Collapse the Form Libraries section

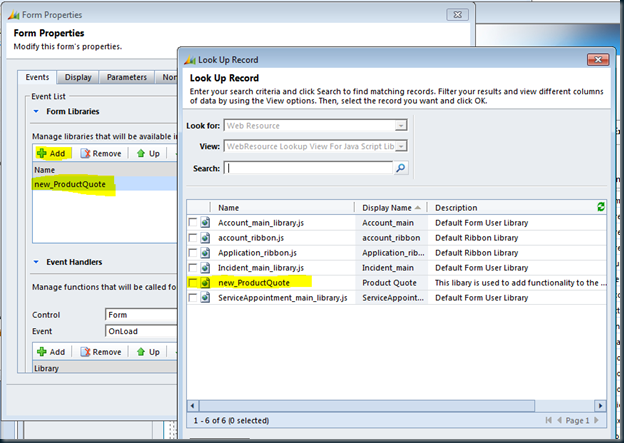click(37, 111)
